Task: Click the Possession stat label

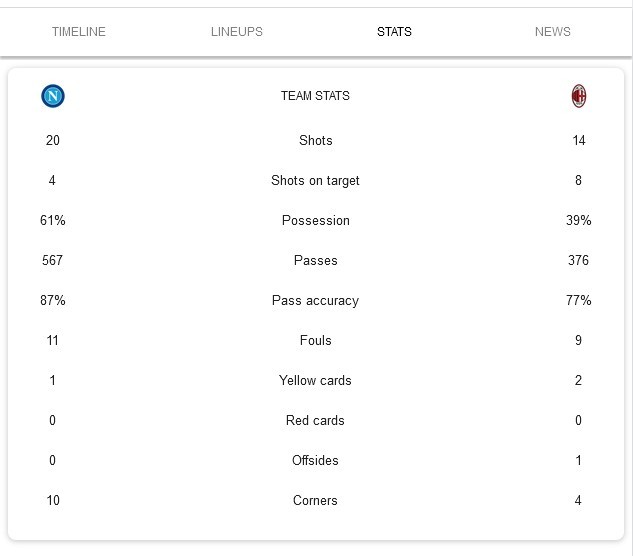Action: pos(315,221)
